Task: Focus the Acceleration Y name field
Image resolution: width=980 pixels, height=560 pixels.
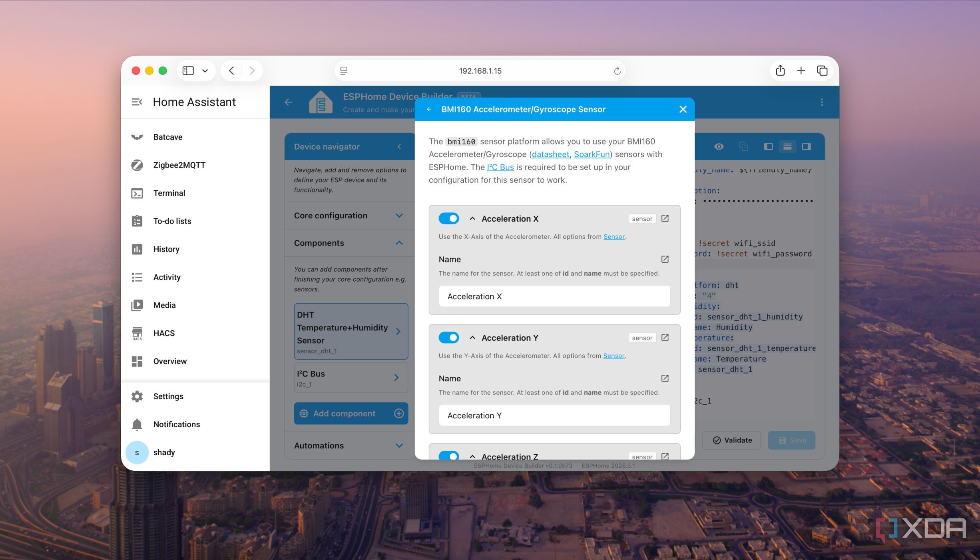Action: (554, 416)
